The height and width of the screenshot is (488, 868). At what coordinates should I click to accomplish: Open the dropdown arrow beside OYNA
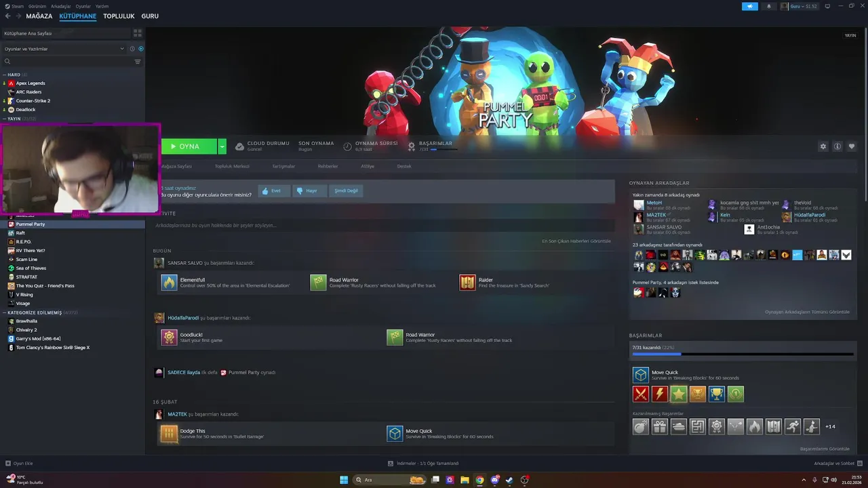click(x=222, y=146)
